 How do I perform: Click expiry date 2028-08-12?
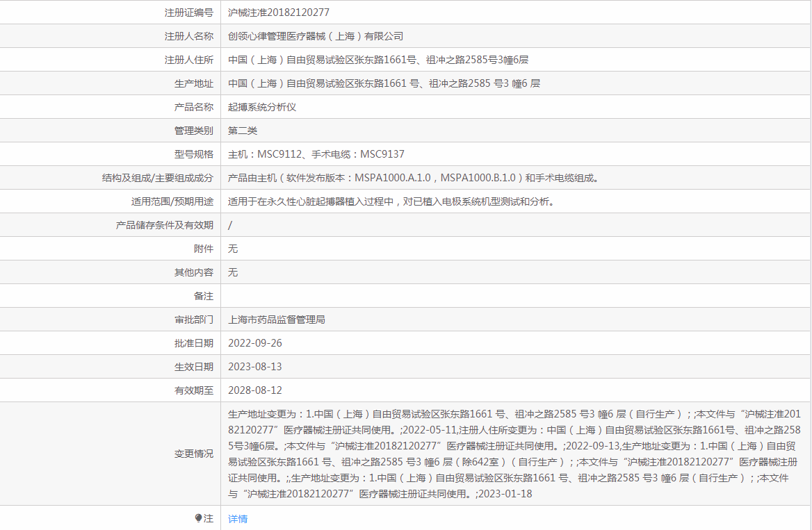tap(254, 390)
